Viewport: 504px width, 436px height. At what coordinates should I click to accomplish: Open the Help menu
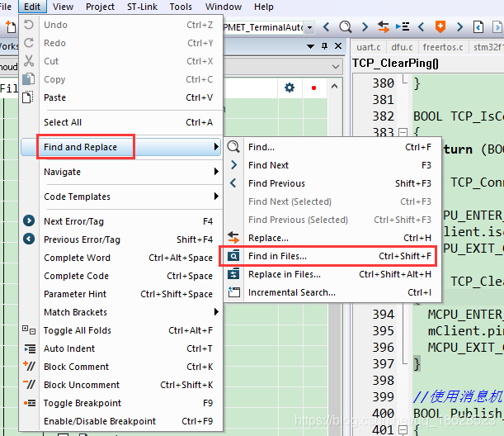[264, 7]
